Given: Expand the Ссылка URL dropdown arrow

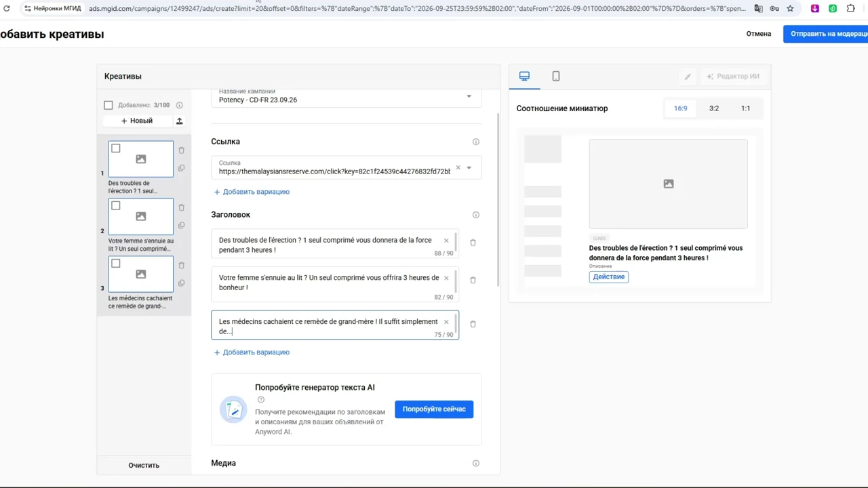Looking at the screenshot, I should coord(469,168).
